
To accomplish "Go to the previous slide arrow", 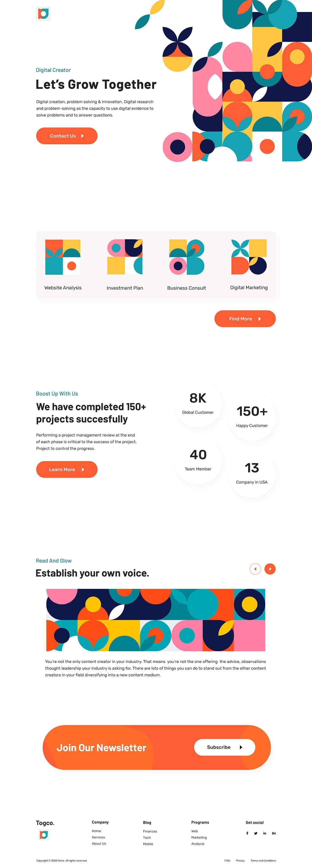I will pos(255,569).
